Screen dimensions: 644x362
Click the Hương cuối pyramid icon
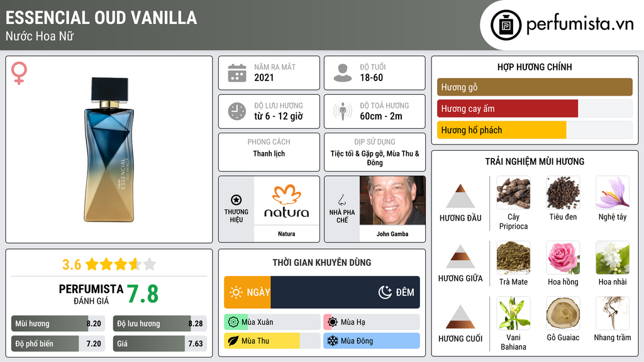coord(460,317)
